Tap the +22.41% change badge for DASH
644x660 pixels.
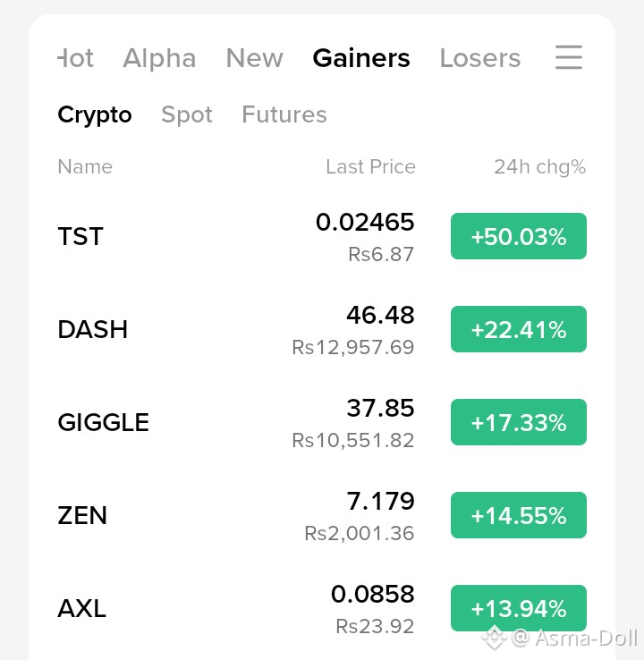(x=519, y=329)
